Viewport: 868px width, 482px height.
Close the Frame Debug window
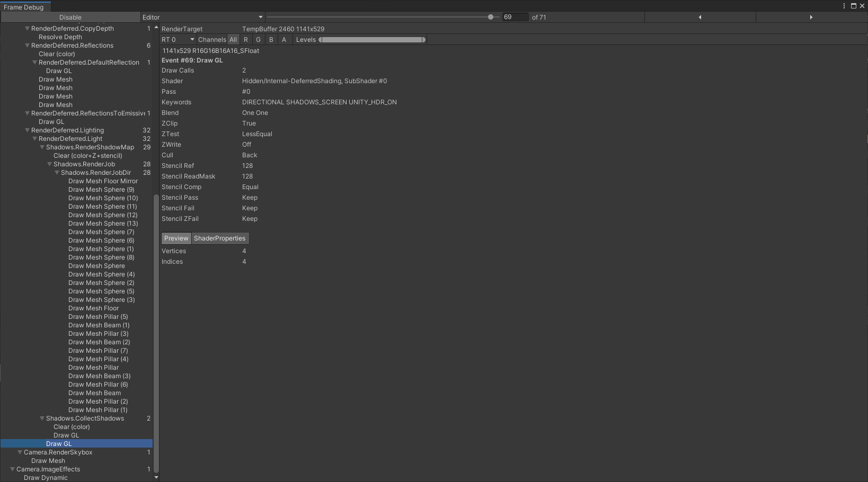[x=862, y=6]
